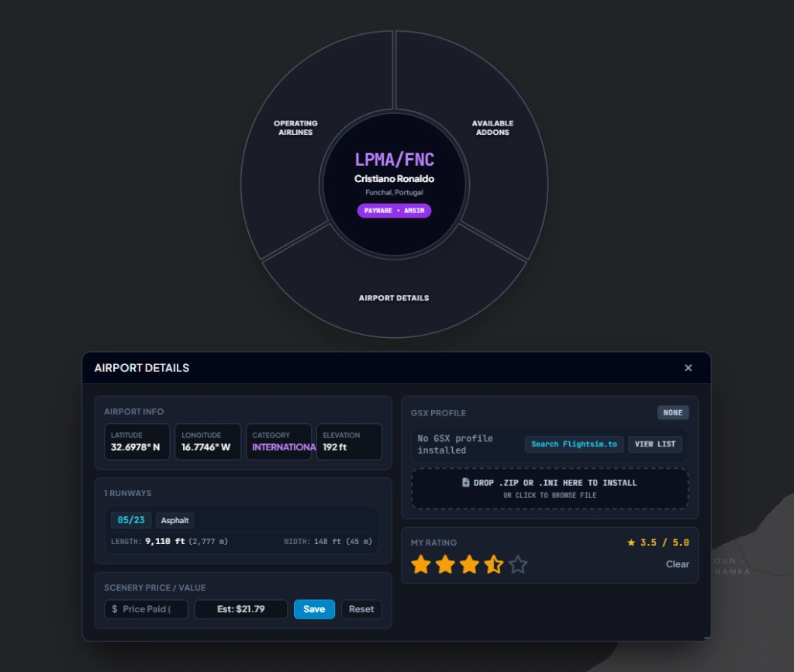This screenshot has width=794, height=672.
Task: Click the drop zone to browse file
Action: (550, 489)
